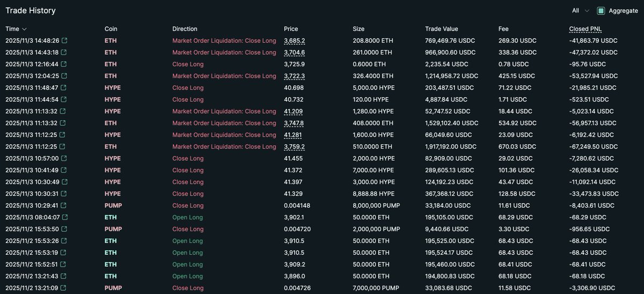644x294 pixels.
Task: Open external link for 14:43:18 trade
Action: coord(63,53)
